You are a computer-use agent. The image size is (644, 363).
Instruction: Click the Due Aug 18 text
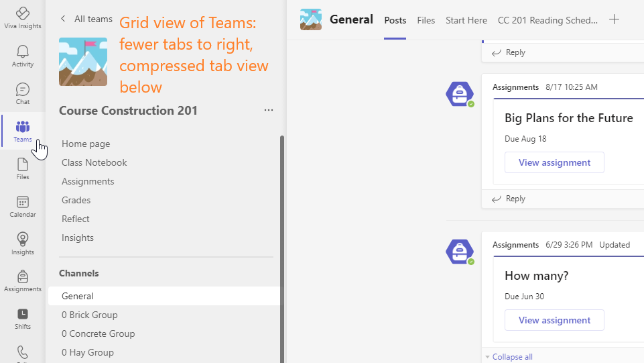[x=525, y=139]
